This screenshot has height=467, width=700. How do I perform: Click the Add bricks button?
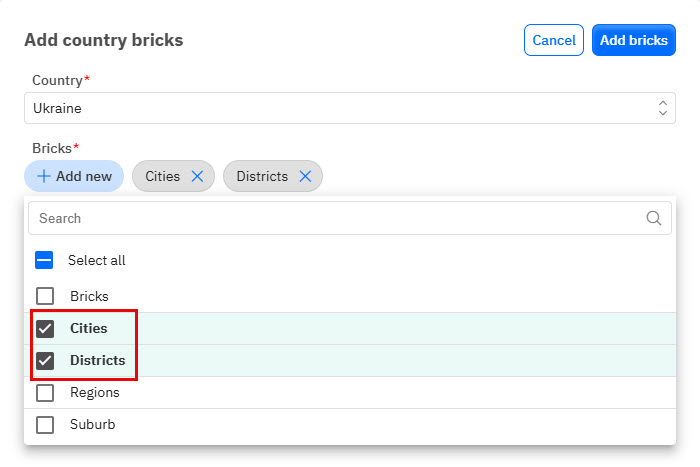(x=634, y=40)
